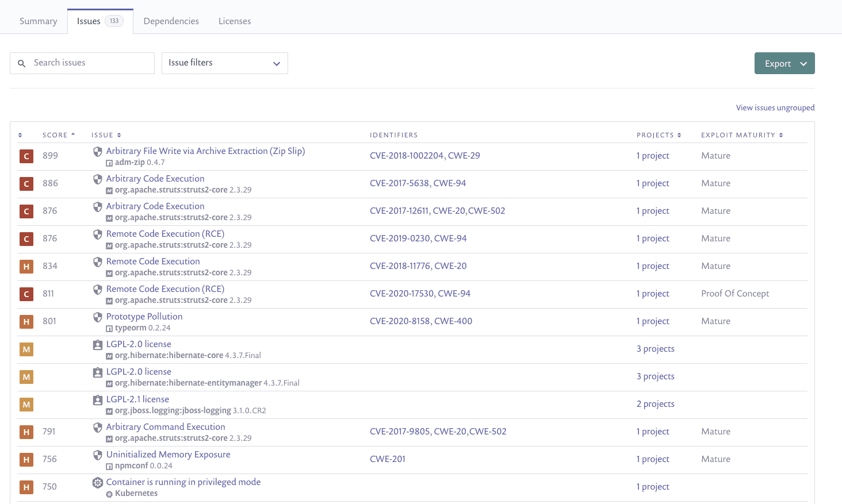Click the View issues ungrouped link

pos(775,107)
